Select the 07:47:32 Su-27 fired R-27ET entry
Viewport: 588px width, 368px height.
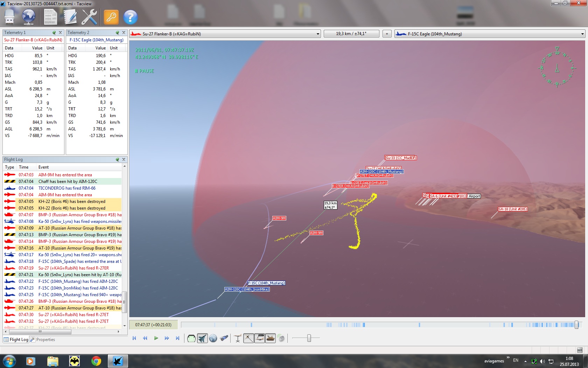[62, 321]
